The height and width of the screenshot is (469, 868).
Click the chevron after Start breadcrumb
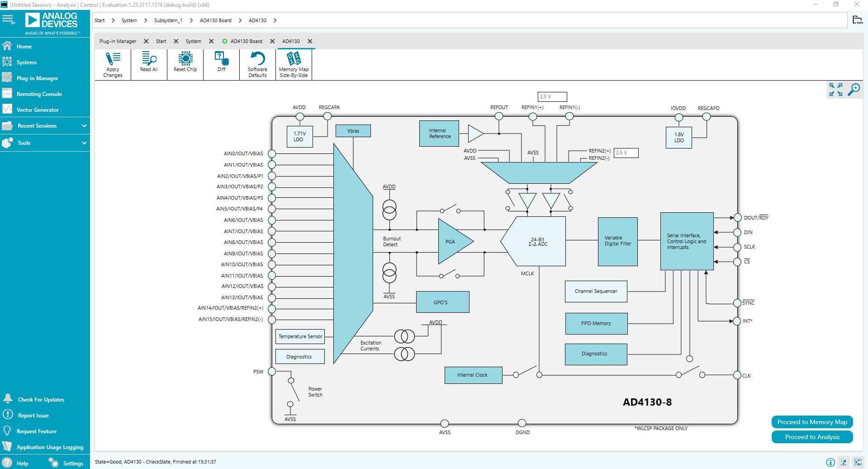click(113, 20)
